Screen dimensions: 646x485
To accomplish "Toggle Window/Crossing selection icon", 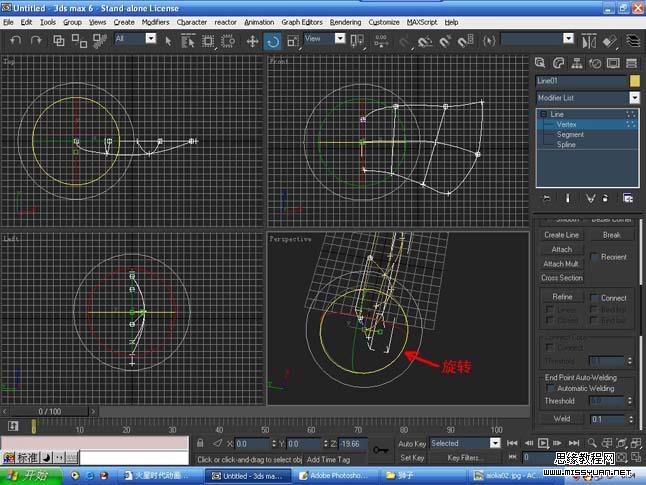I will click(x=228, y=41).
